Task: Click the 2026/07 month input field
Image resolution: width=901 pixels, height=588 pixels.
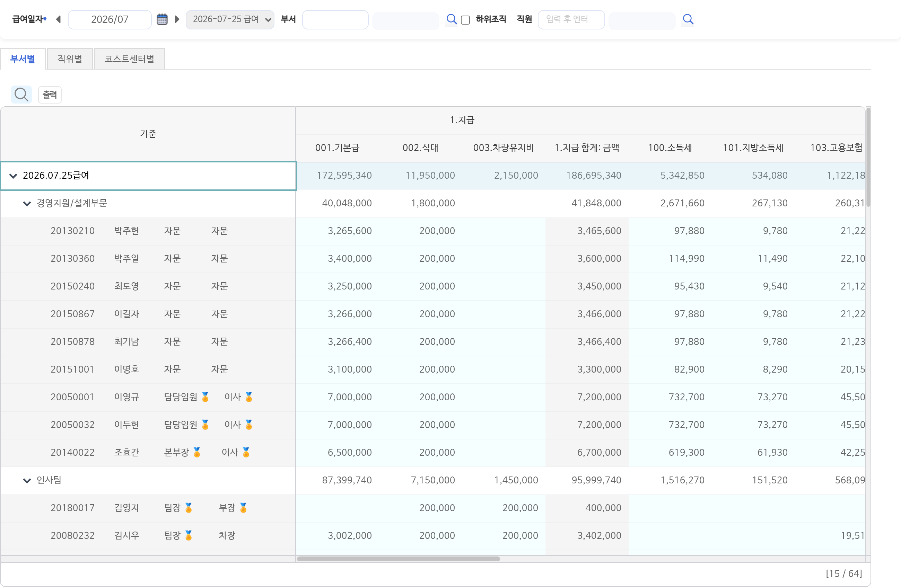Action: (x=110, y=19)
